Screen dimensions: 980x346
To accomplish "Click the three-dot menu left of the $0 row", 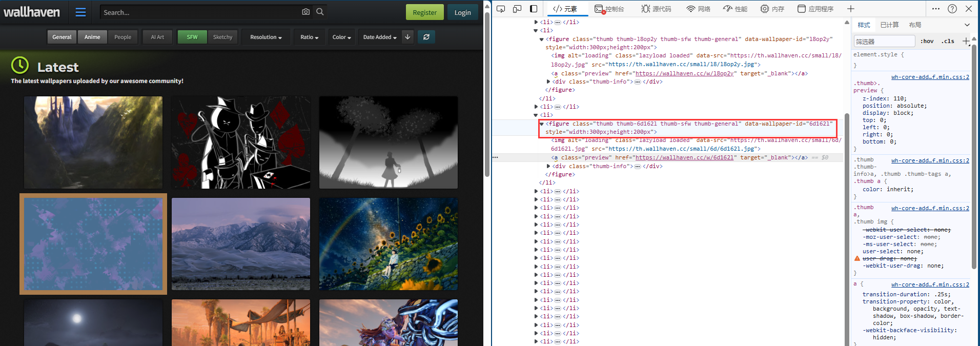I will 495,157.
